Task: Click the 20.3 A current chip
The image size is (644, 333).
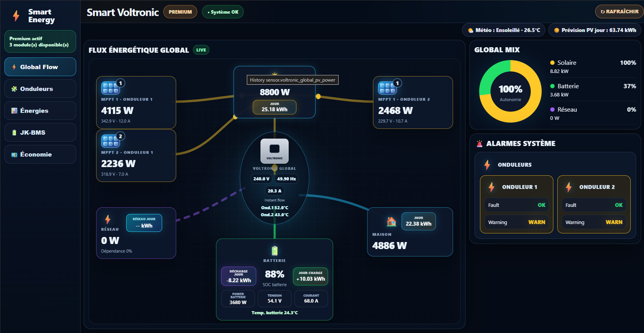Action: tap(275, 191)
